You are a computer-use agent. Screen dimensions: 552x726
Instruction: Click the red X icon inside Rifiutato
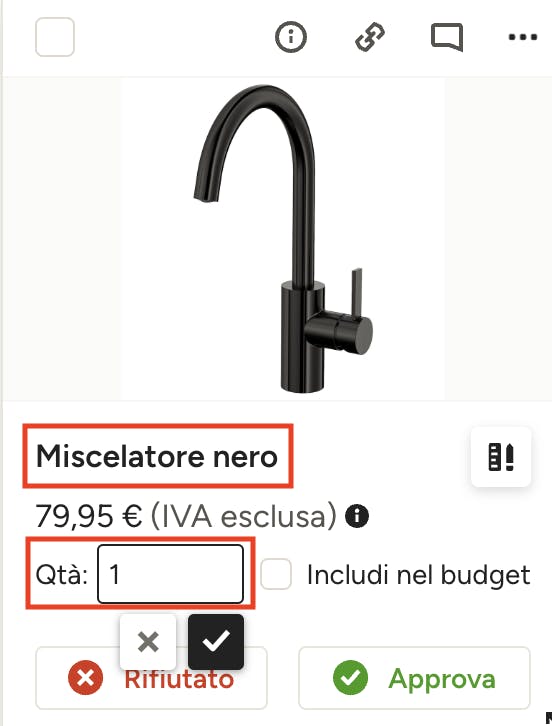tap(86, 678)
